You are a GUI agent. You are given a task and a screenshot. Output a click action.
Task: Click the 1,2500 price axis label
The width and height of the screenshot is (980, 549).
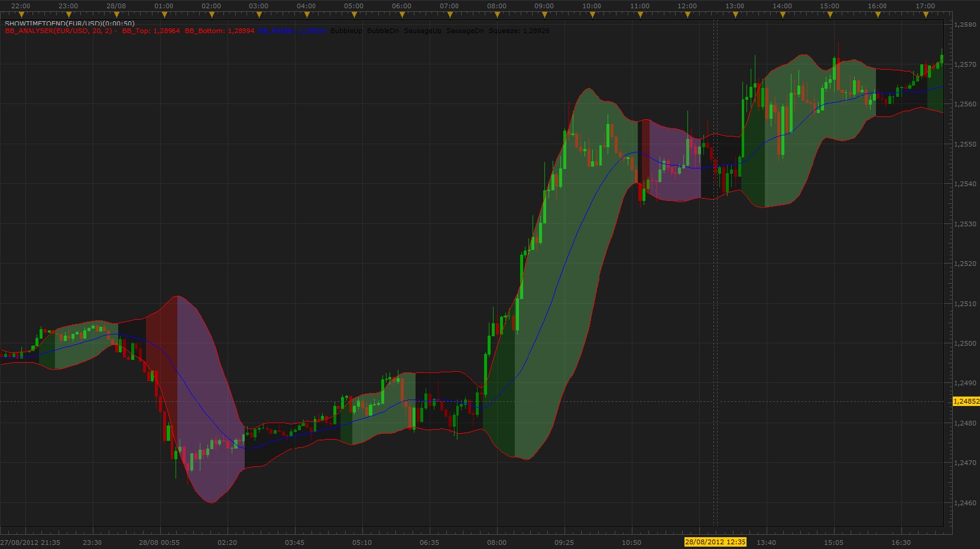pyautogui.click(x=965, y=343)
